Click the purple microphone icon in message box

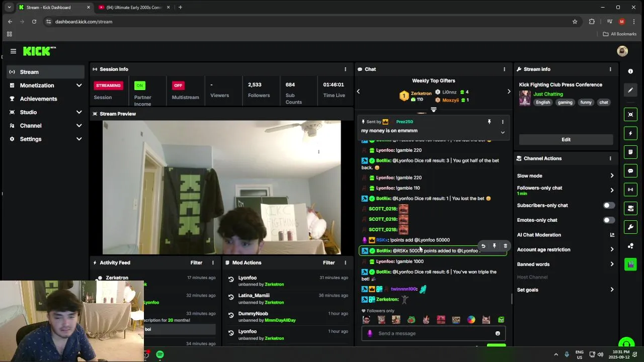370,333
